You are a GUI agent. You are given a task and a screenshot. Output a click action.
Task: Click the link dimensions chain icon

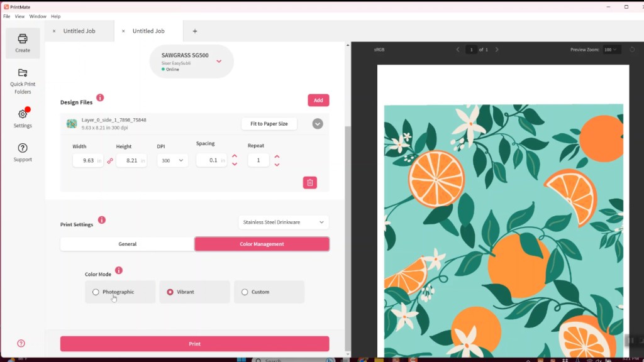109,160
